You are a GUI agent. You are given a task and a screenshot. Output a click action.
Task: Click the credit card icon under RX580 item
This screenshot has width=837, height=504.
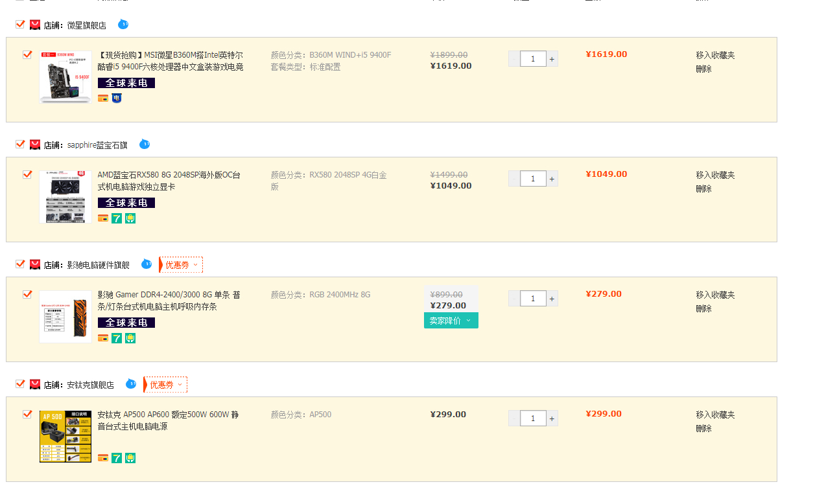pos(103,218)
